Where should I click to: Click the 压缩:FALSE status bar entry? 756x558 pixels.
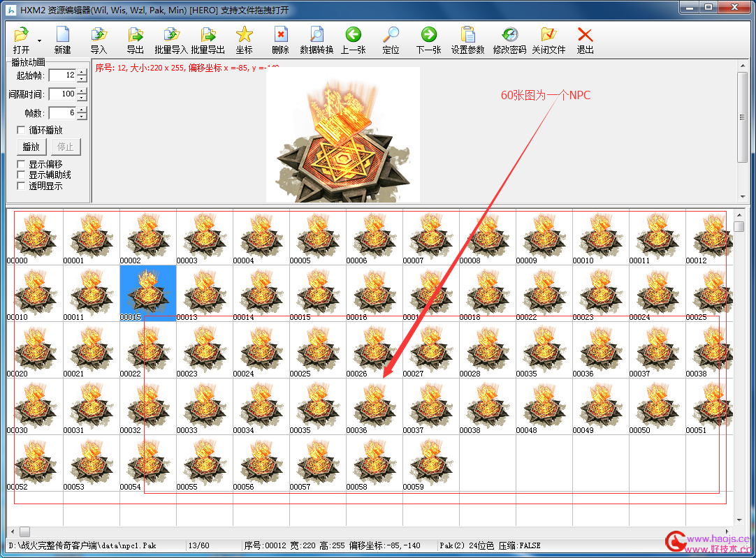519,545
